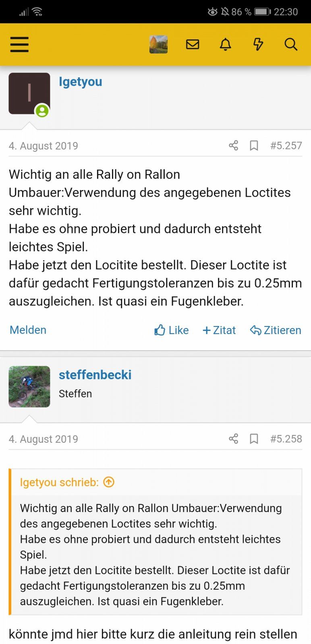Like Igetyou's post
This screenshot has height=644, width=311.
172,330
